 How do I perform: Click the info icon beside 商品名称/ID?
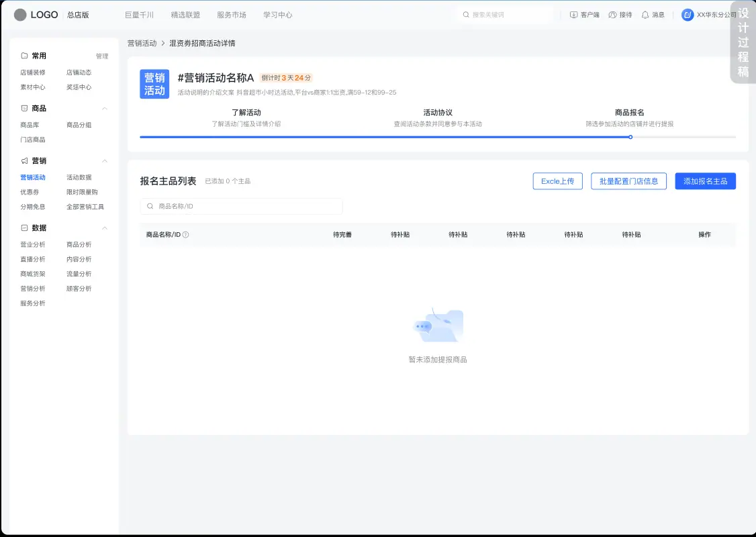(x=185, y=235)
